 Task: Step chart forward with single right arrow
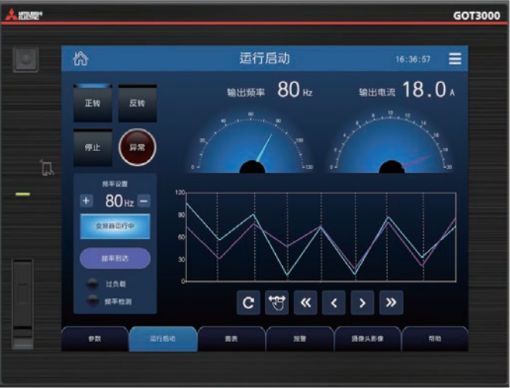pos(362,303)
